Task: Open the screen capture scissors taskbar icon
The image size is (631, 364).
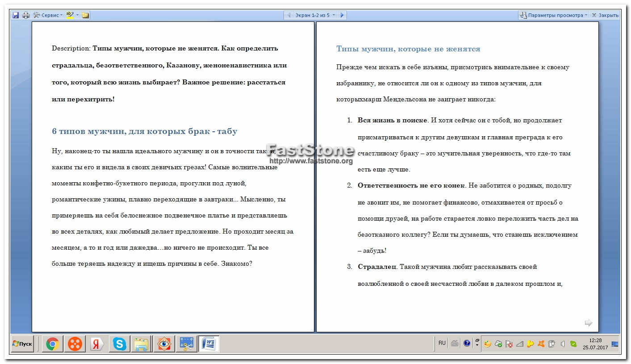Action: pos(186,344)
